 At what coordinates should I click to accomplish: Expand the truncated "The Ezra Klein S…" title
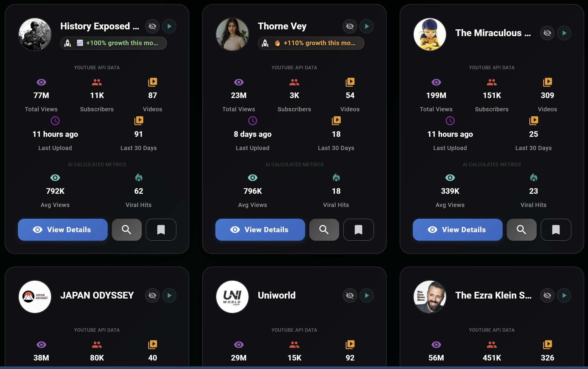[x=493, y=295]
